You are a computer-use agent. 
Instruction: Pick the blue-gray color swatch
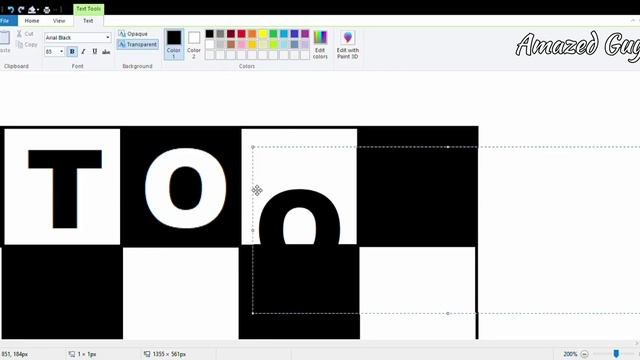click(295, 44)
